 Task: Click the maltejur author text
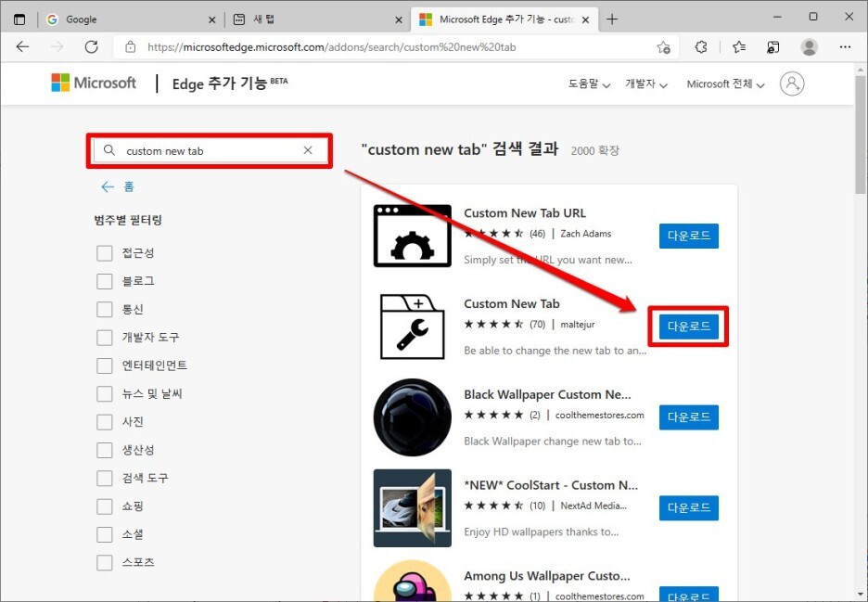[x=578, y=325]
